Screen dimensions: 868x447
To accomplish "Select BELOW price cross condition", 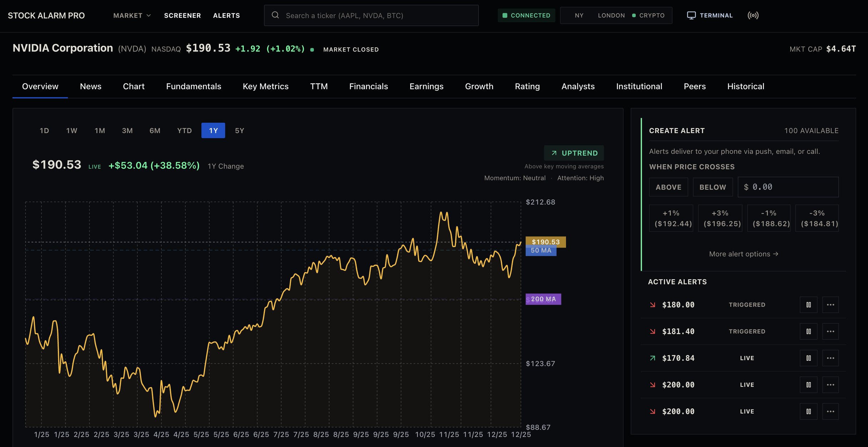I will (713, 187).
